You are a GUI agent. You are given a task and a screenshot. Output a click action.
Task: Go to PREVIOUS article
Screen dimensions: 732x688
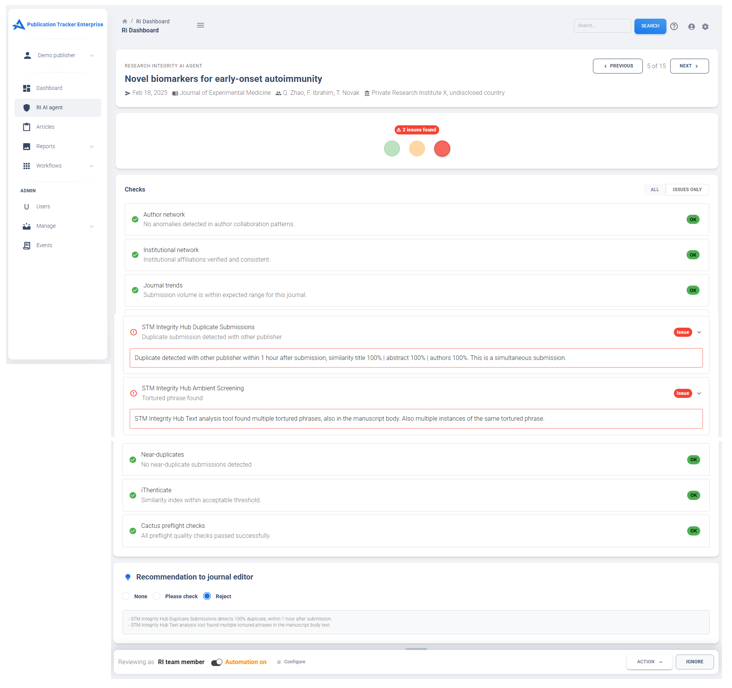[x=618, y=66]
